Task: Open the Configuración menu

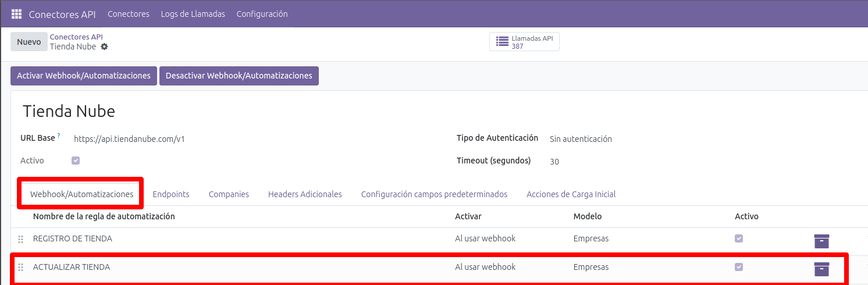Action: (262, 14)
